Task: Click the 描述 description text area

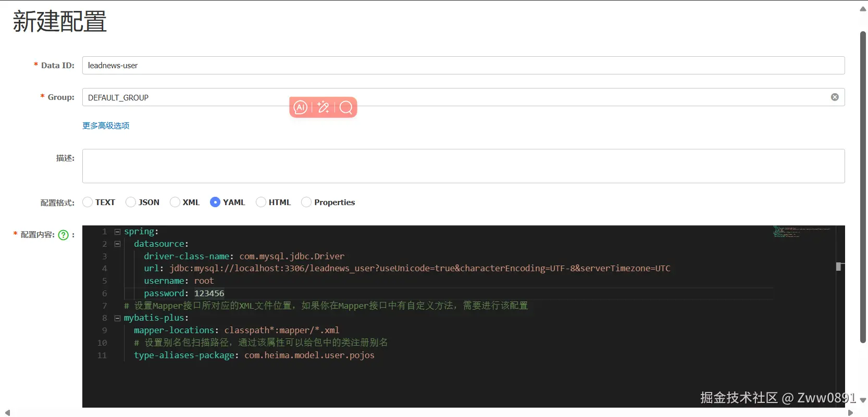Action: tap(463, 166)
